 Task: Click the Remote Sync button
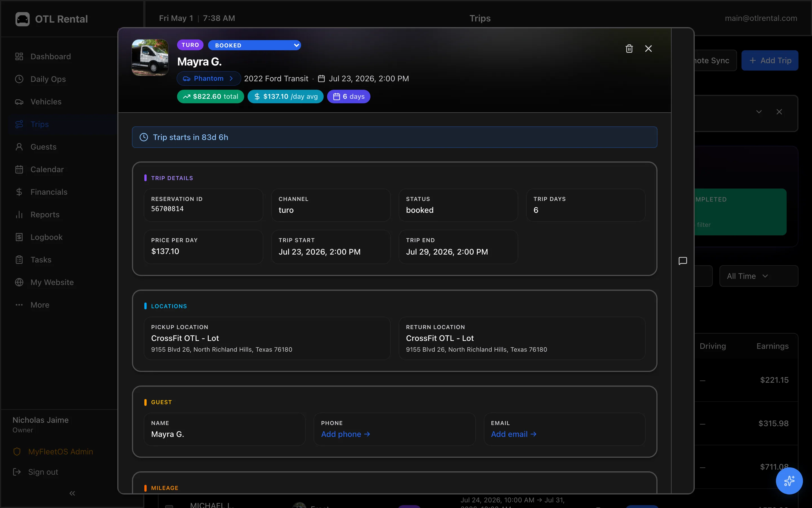715,60
